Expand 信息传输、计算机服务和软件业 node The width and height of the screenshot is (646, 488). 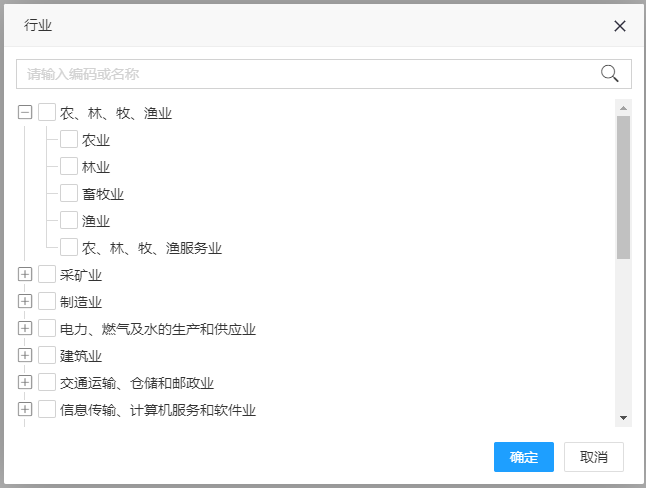[25, 409]
